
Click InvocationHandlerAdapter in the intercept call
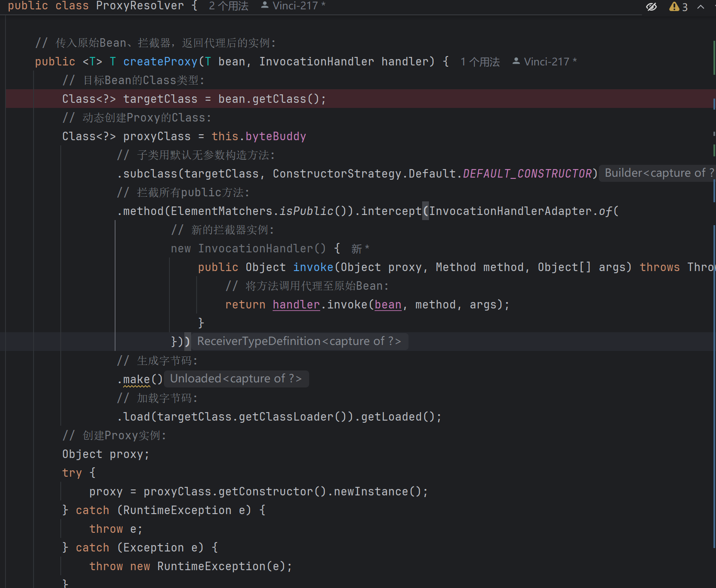(510, 211)
